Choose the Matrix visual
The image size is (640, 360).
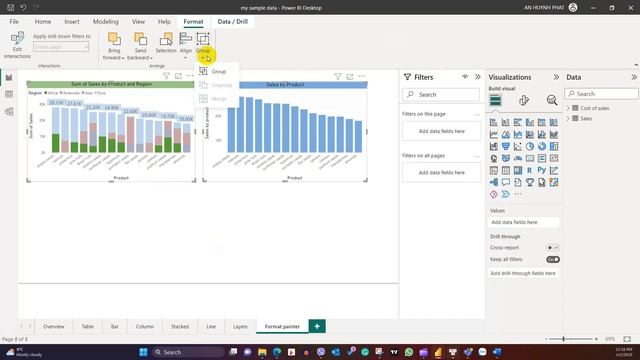click(518, 170)
